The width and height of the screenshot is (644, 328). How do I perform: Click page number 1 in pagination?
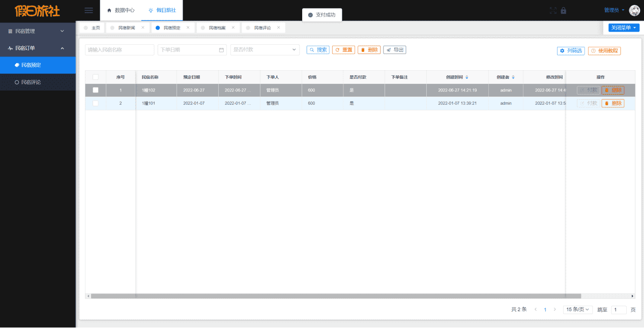click(x=545, y=309)
